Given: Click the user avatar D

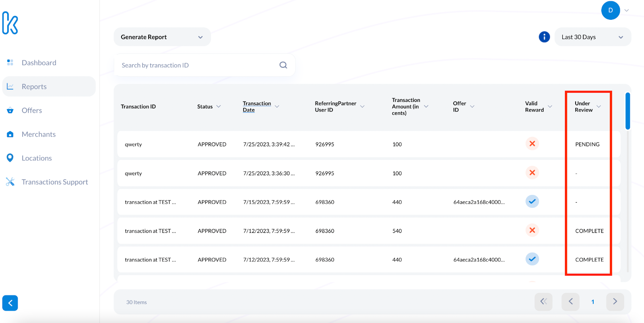Looking at the screenshot, I should pyautogui.click(x=610, y=10).
